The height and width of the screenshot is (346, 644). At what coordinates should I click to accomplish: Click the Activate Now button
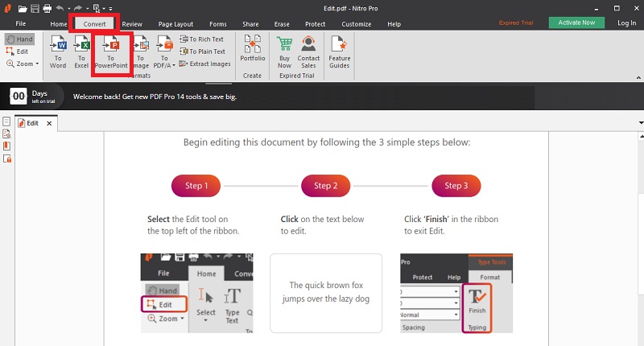tap(576, 23)
